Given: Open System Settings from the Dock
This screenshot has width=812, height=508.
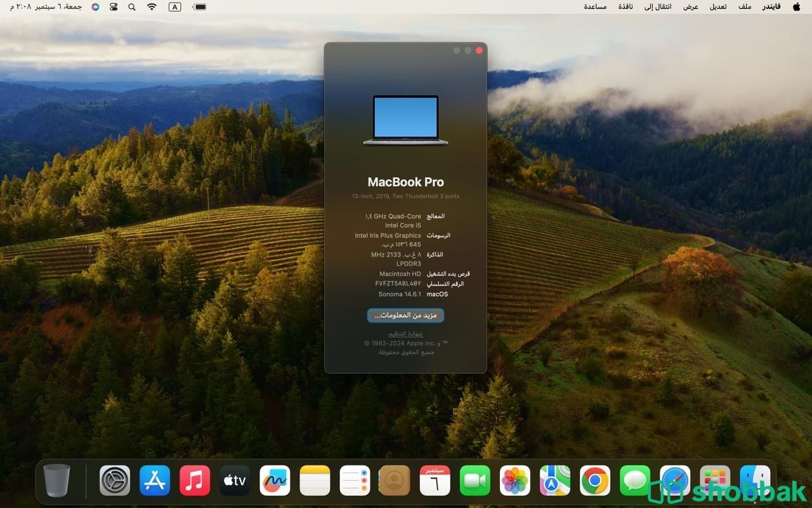Looking at the screenshot, I should point(115,481).
